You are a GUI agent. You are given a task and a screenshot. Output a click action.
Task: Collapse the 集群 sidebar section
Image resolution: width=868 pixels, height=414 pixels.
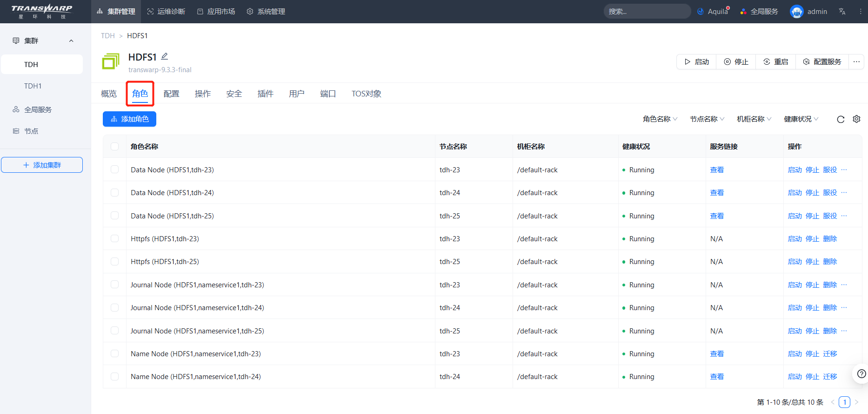click(71, 41)
